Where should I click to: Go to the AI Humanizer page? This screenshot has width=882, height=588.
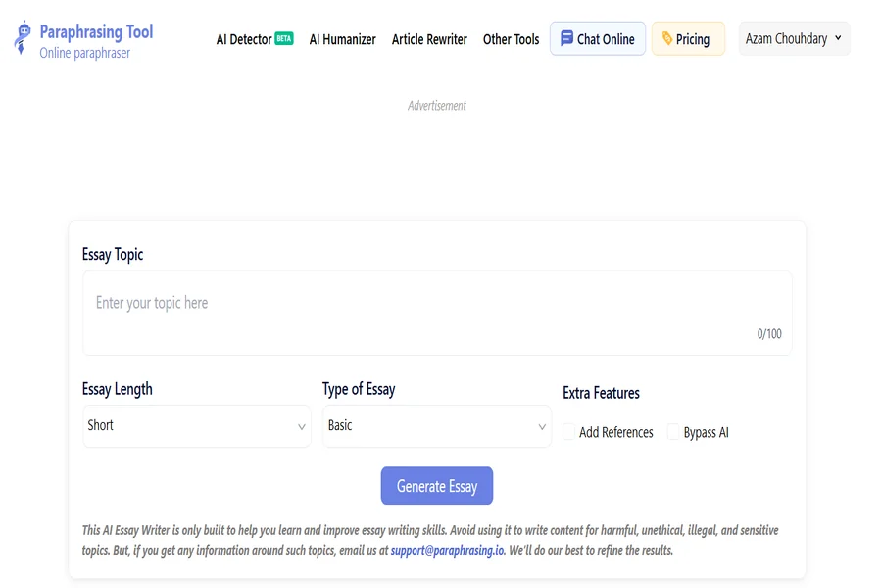tap(342, 39)
